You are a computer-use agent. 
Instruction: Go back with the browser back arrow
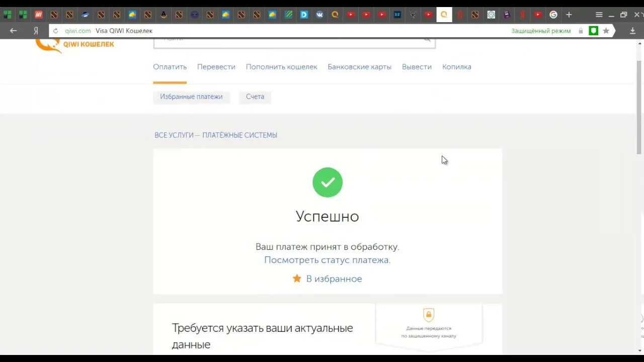pyautogui.click(x=13, y=31)
